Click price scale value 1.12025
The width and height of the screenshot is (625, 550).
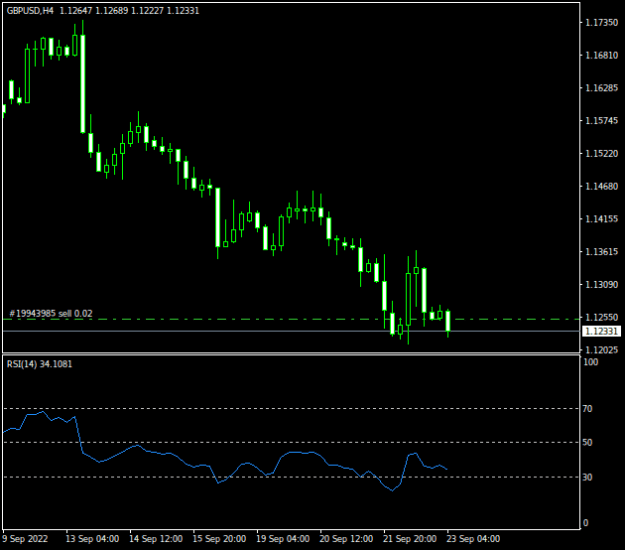pos(601,350)
